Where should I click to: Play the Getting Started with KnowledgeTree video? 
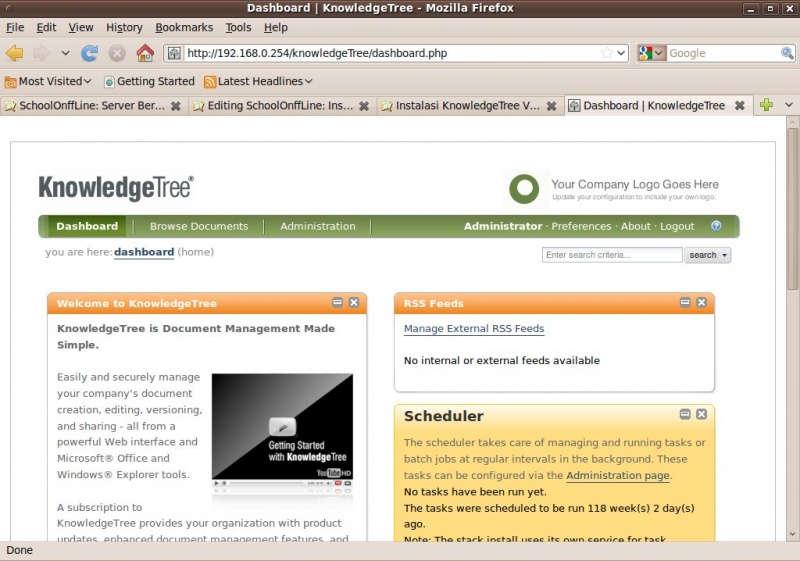[x=282, y=426]
